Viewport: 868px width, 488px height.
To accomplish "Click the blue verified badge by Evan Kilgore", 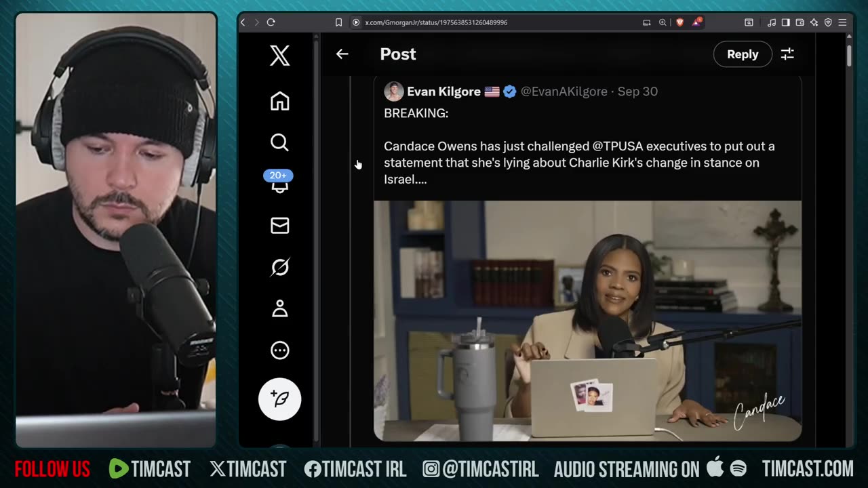I will 510,91.
